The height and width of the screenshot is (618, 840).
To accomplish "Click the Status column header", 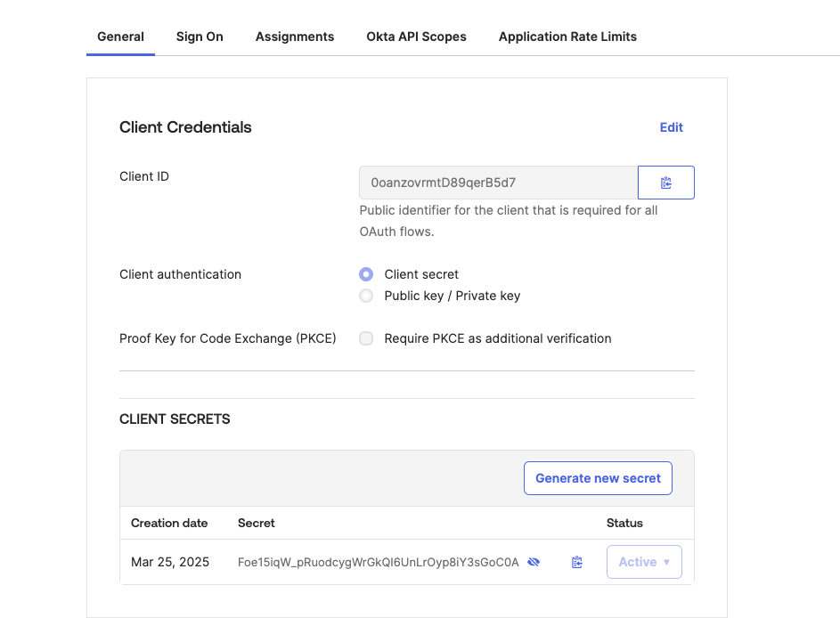I will [x=624, y=523].
